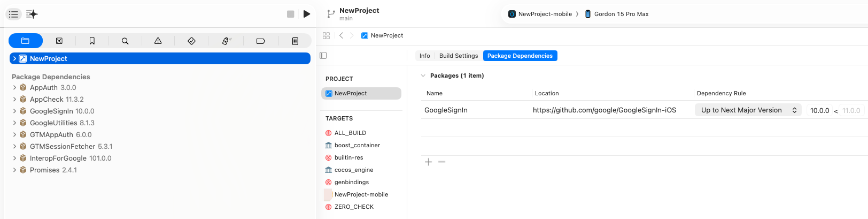868x219 pixels.
Task: Expand the GoogleSignIn package in navigator
Action: pyautogui.click(x=14, y=111)
